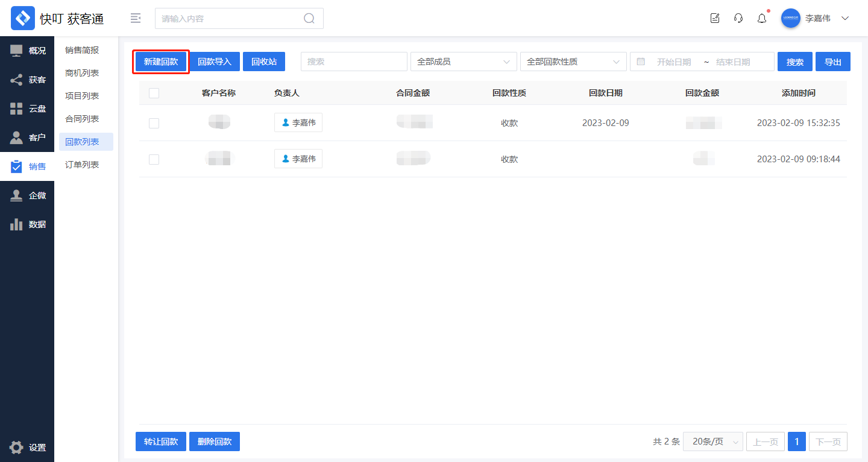Click the 导出 export button
Image resolution: width=868 pixels, height=462 pixels.
[x=833, y=62]
